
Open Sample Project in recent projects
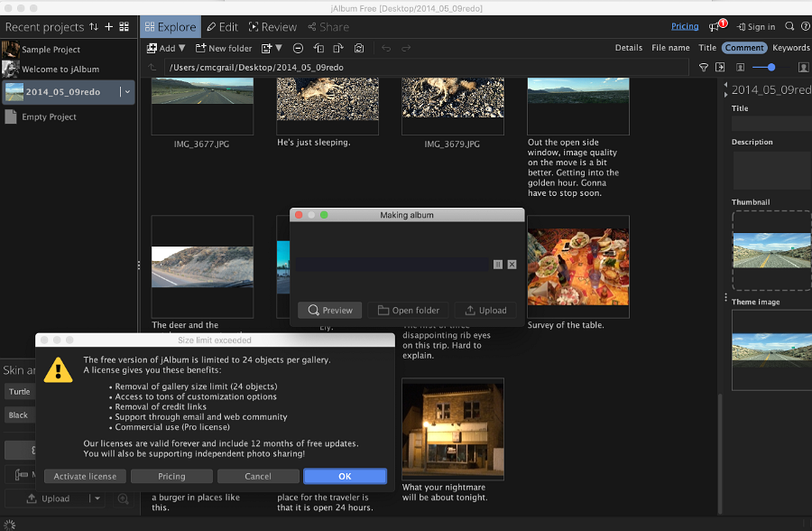pos(51,50)
